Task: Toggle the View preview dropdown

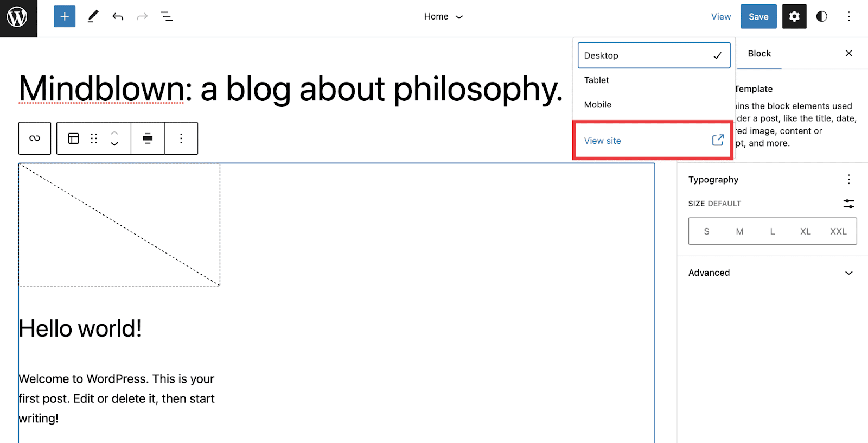Action: click(x=721, y=17)
